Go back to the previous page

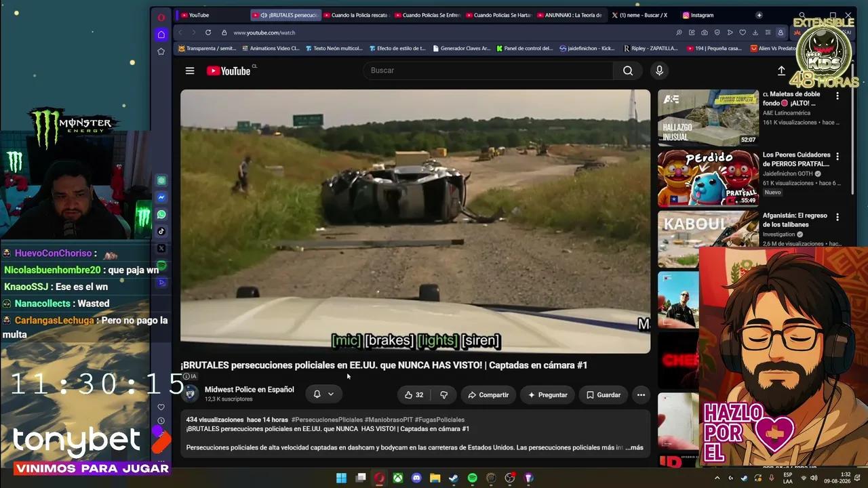(x=180, y=33)
